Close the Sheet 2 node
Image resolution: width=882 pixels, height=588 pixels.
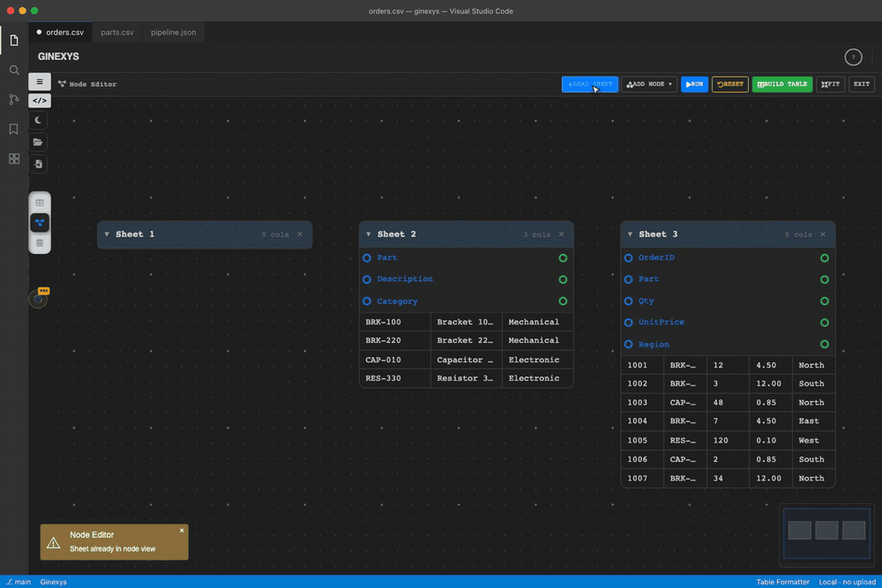[x=561, y=234]
